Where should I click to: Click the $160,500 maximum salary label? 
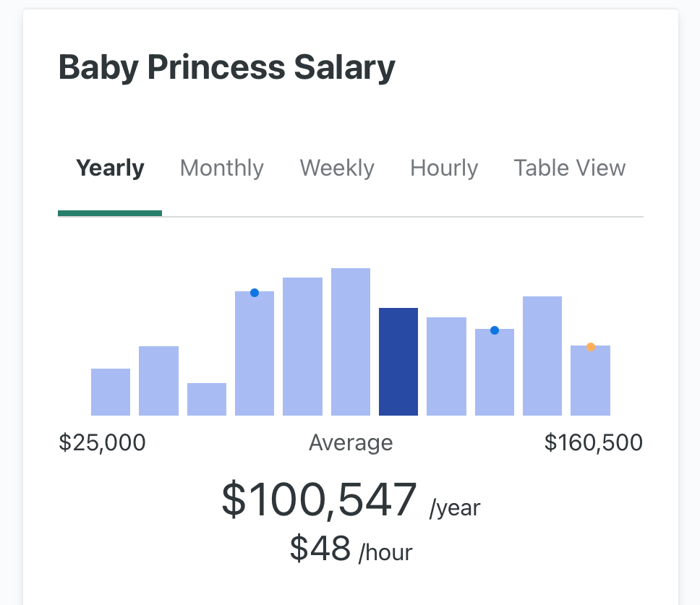(593, 442)
